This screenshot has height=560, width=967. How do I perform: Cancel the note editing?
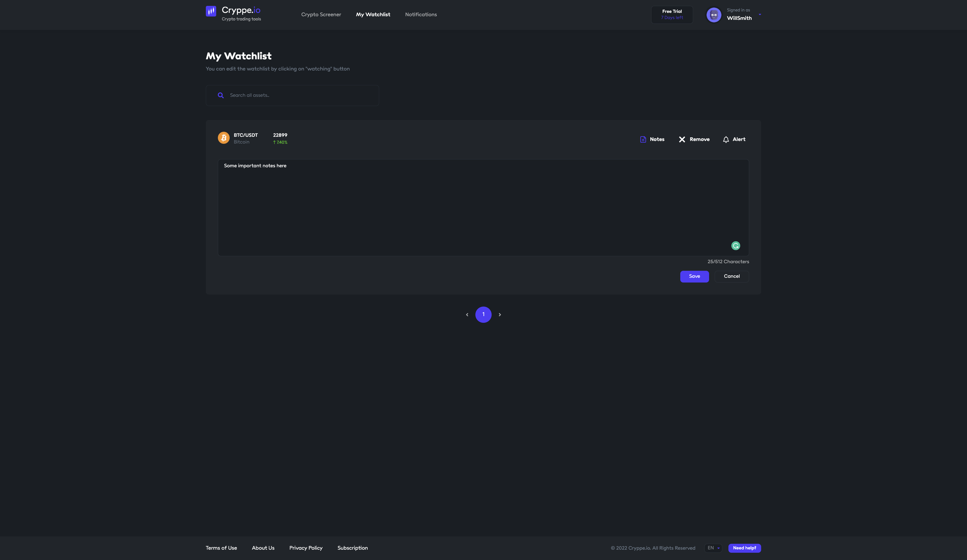tap(731, 276)
